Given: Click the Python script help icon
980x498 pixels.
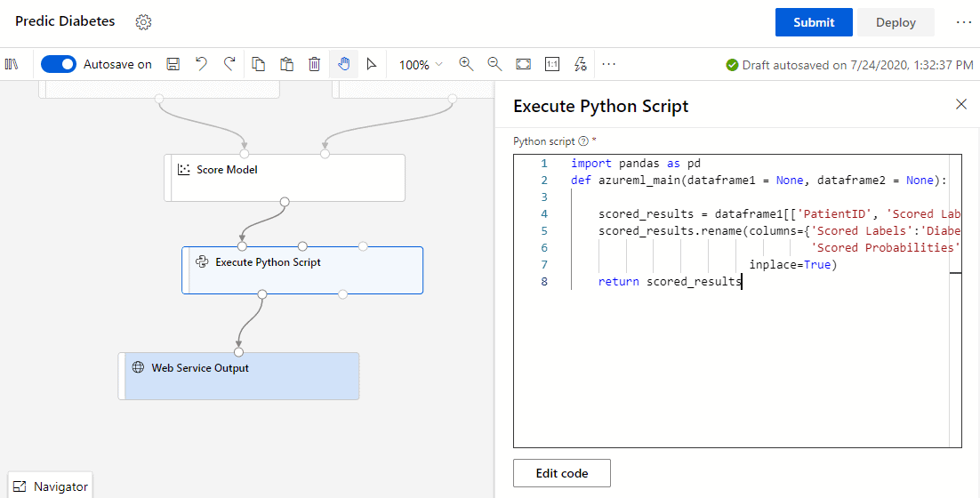Looking at the screenshot, I should pos(583,141).
